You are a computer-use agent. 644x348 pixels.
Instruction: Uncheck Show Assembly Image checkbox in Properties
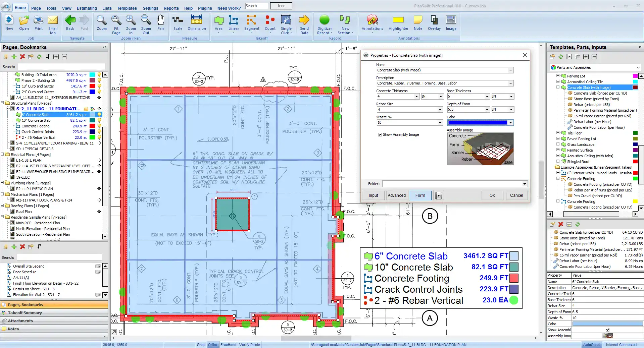pos(380,135)
